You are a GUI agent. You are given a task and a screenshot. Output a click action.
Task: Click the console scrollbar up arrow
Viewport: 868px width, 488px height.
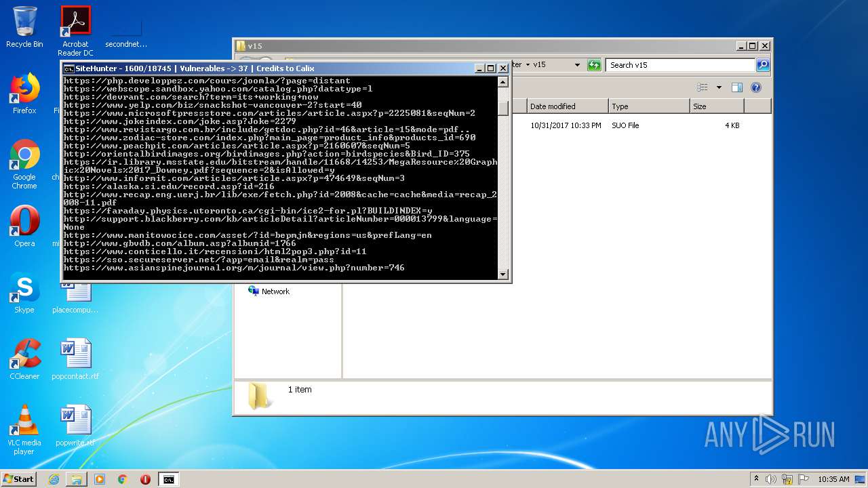tap(503, 82)
